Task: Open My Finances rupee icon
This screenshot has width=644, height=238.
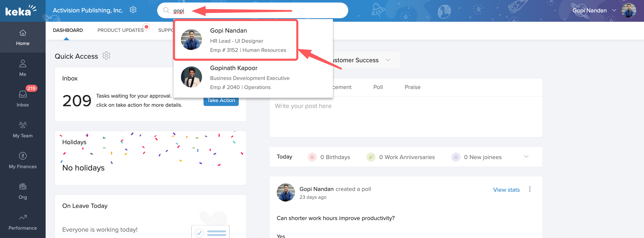Action: click(23, 160)
